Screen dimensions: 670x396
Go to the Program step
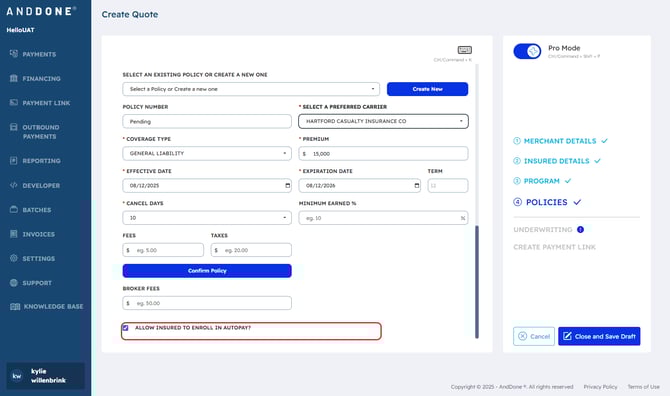(x=541, y=181)
